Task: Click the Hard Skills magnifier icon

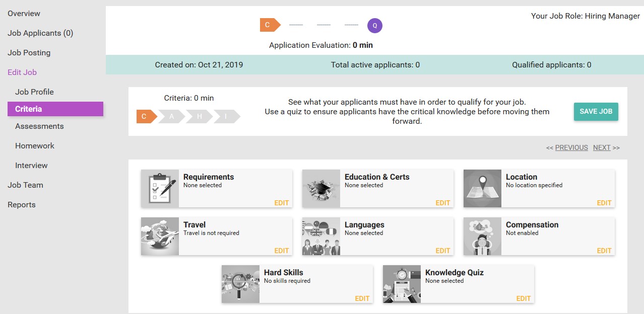Action: [x=240, y=284]
